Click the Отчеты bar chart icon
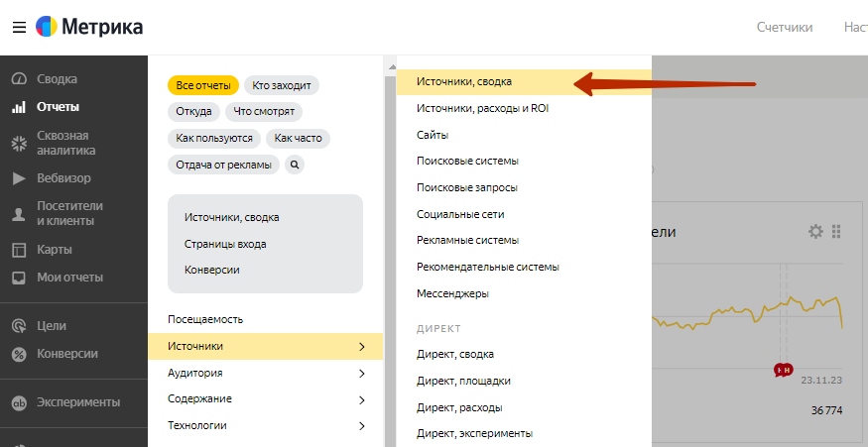Image resolution: width=868 pixels, height=447 pixels. (x=19, y=107)
